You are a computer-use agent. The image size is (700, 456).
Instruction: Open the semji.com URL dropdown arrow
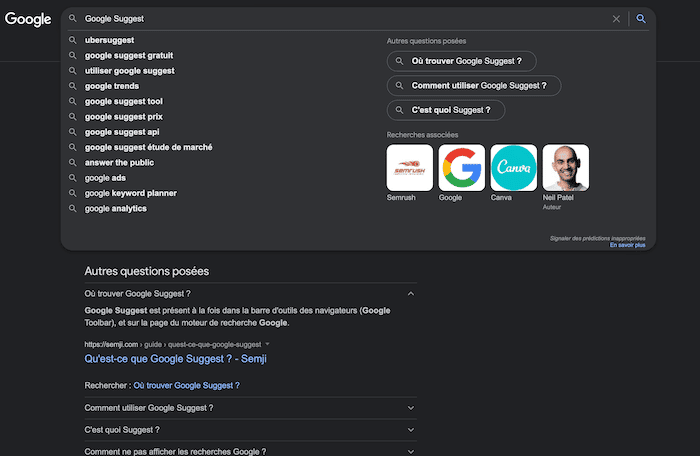coord(268,344)
